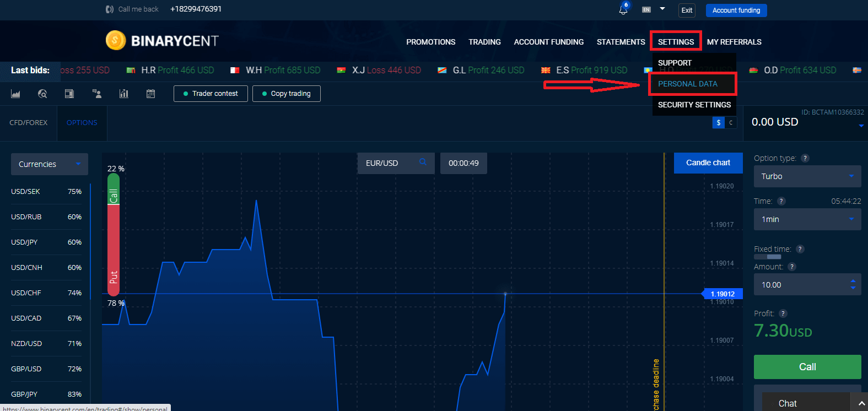
Task: Open the STATEMENTS menu
Action: [x=621, y=42]
